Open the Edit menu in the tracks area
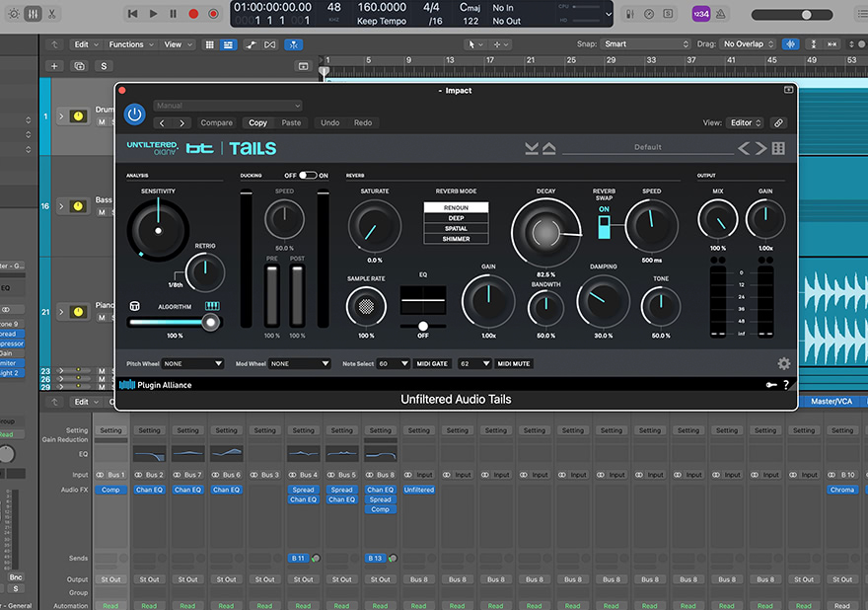The width and height of the screenshot is (868, 610). tap(85, 44)
